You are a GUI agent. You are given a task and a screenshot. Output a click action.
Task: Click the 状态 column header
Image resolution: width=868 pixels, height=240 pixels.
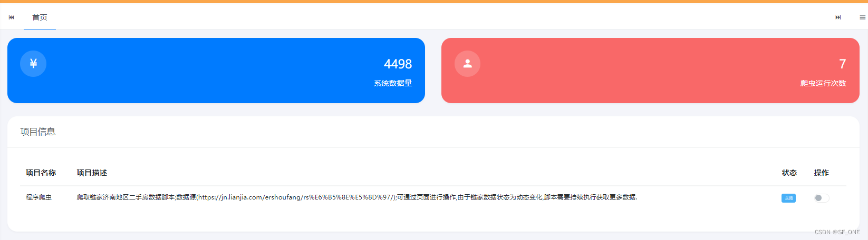tap(789, 173)
